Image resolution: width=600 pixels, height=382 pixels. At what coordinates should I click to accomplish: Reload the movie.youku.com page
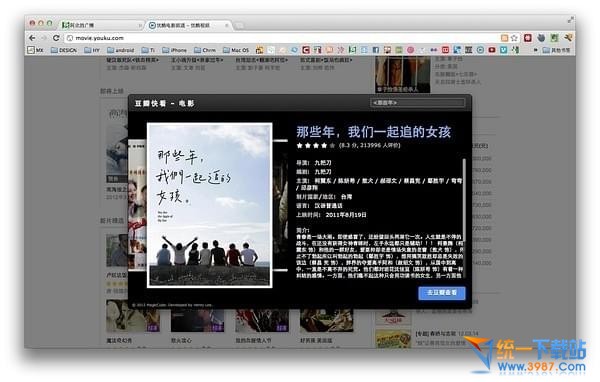tap(56, 38)
